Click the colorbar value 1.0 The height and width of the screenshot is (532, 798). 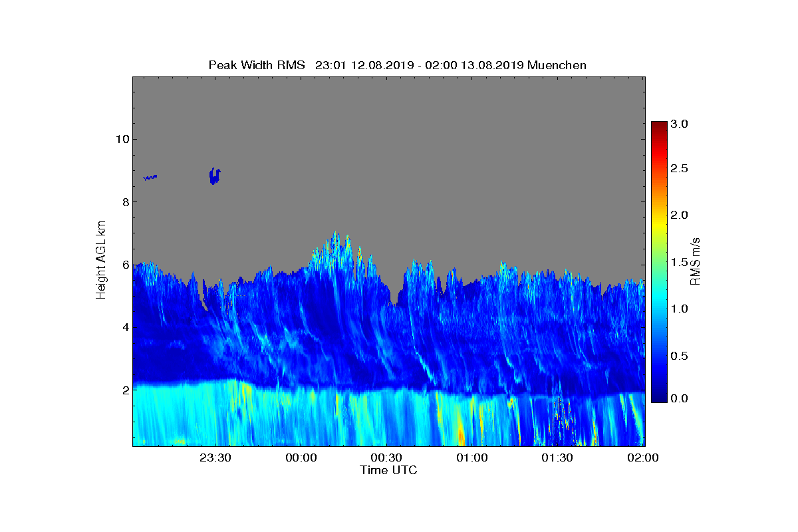point(679,309)
